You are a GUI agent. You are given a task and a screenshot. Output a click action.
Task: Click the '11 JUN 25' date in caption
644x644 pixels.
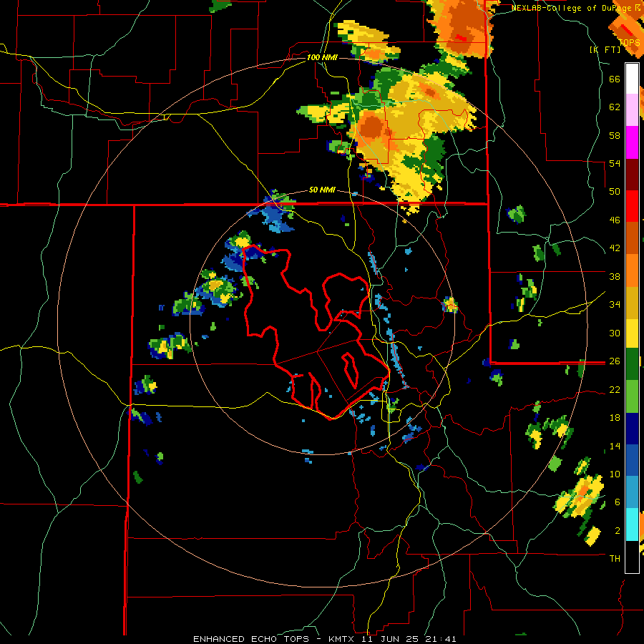point(391,639)
